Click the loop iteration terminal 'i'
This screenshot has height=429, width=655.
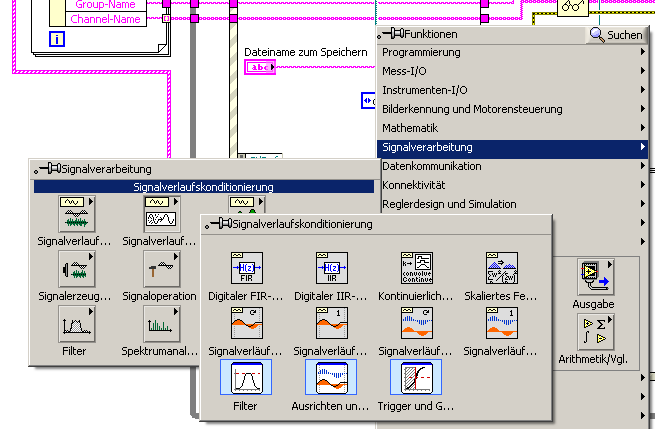click(x=57, y=39)
